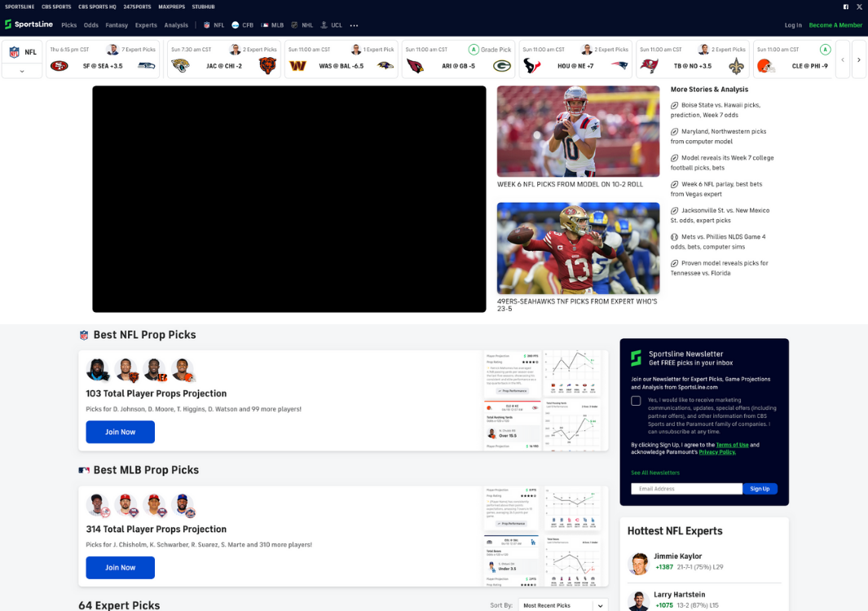Click the Buccaneers logo in TB @ NO game

[650, 66]
